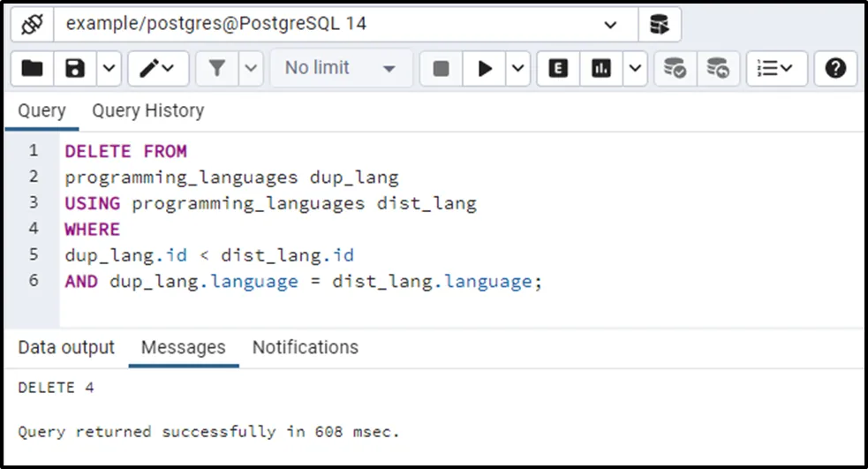
Task: Click the Open File folder icon
Action: click(32, 68)
